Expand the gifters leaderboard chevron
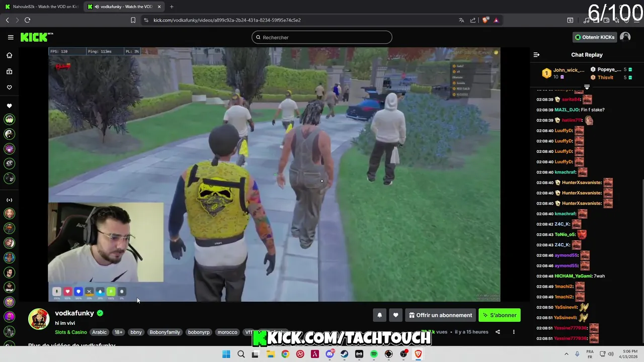Viewport: 644px width, 362px height. [587, 87]
